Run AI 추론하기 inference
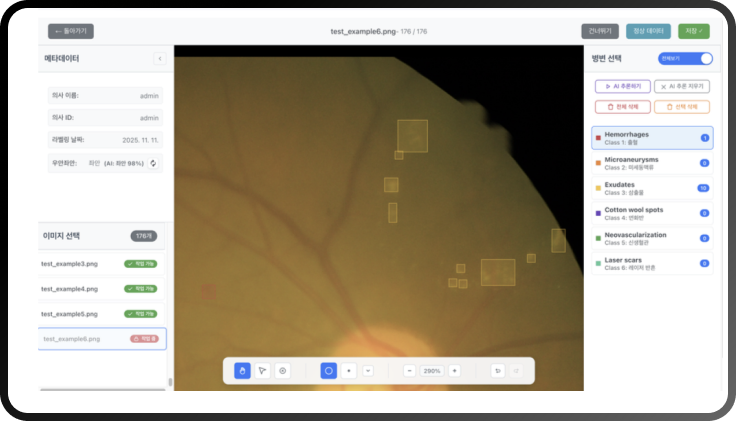The image size is (736, 421). tap(622, 86)
